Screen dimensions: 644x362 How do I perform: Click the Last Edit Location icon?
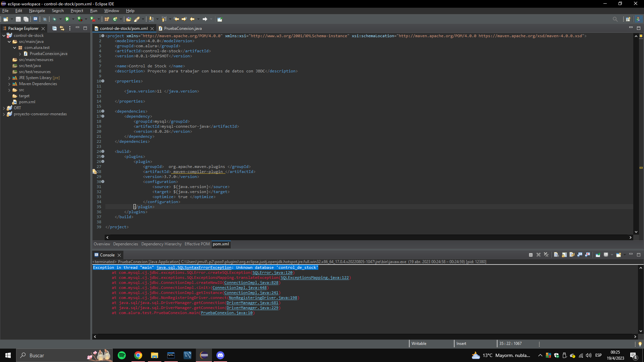176,19
